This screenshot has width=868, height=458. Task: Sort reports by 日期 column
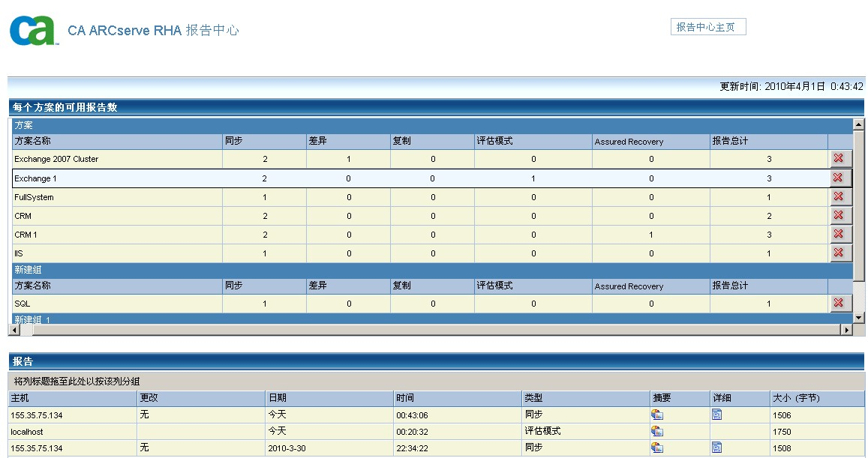[x=330, y=398]
